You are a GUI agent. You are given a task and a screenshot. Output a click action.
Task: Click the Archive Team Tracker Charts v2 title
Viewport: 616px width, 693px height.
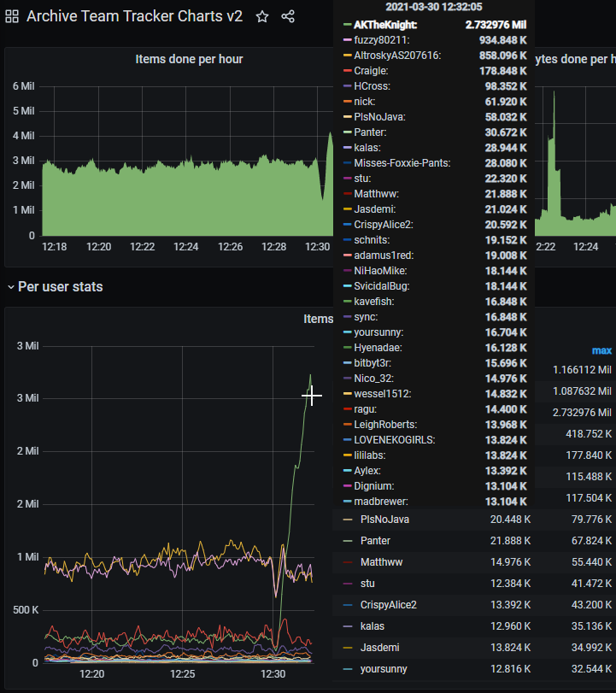(134, 17)
